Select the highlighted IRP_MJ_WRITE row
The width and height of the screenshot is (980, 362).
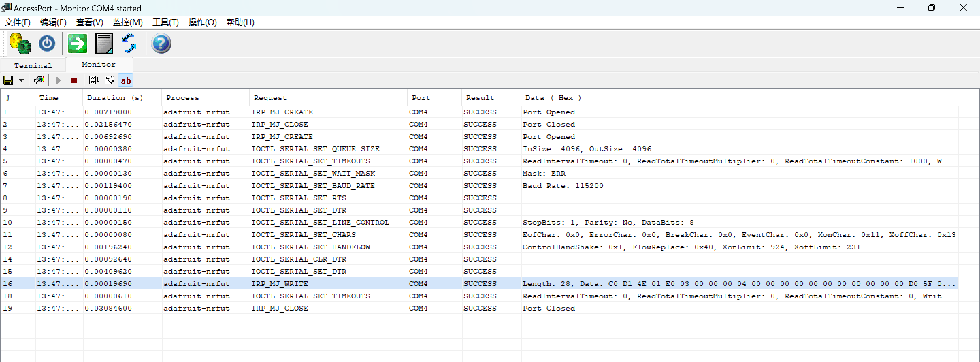tap(479, 284)
